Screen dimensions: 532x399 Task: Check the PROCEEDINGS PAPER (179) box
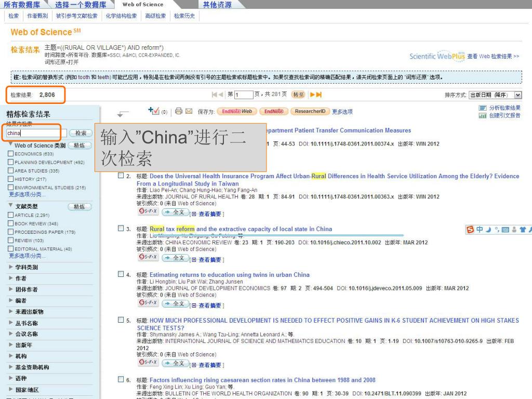pyautogui.click(x=10, y=232)
